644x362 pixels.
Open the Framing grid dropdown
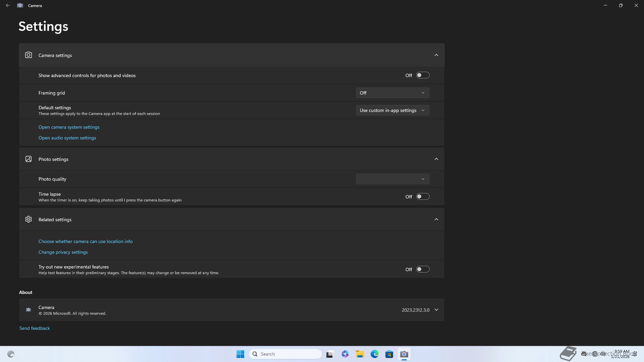[x=392, y=93]
